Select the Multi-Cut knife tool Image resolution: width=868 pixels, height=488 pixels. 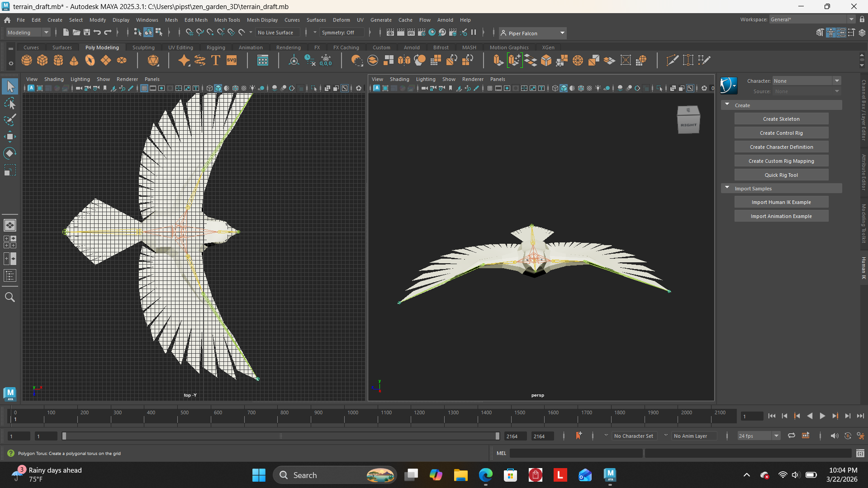point(672,60)
